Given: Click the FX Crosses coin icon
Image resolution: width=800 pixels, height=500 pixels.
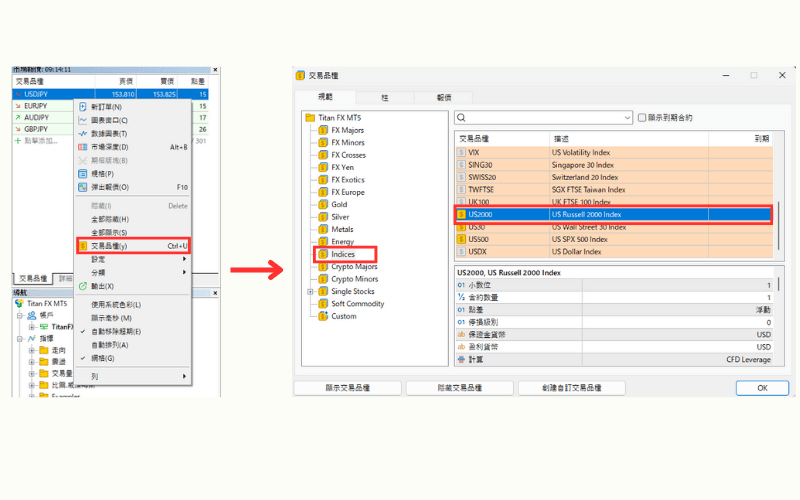Looking at the screenshot, I should point(323,155).
